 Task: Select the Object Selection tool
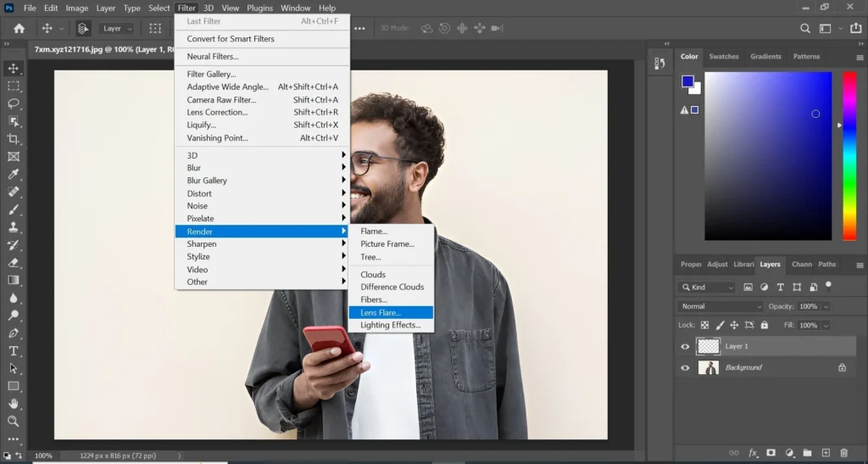click(x=14, y=121)
